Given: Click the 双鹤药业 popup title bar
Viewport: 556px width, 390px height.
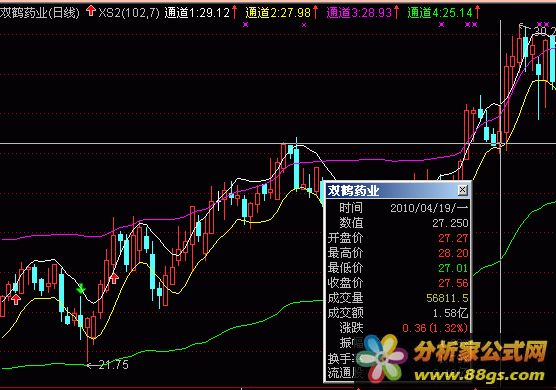Looking at the screenshot, I should pyautogui.click(x=397, y=190).
